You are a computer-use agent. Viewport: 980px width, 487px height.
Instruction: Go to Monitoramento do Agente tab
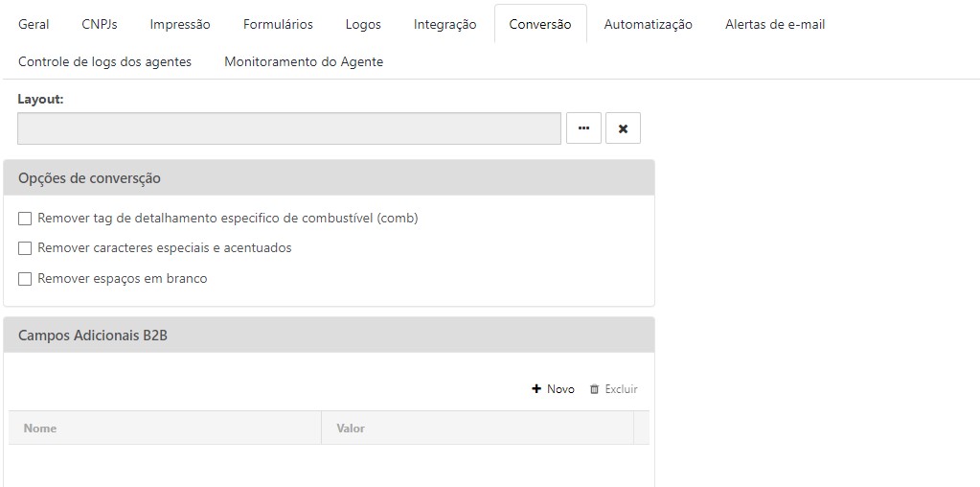tap(304, 61)
